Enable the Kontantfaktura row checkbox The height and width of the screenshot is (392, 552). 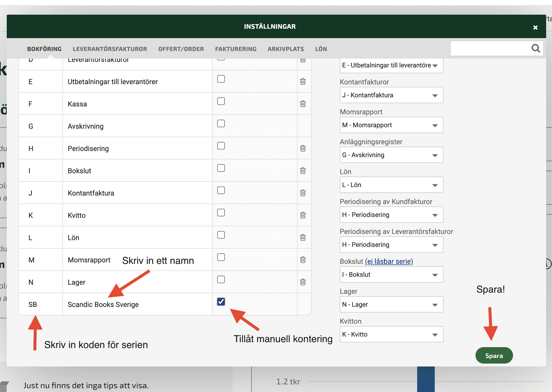coord(221,190)
